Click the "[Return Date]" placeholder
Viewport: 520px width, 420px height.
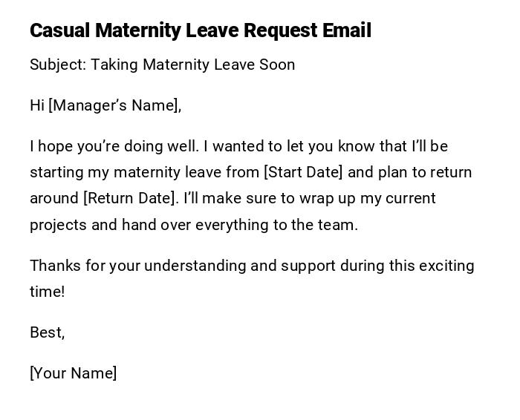click(130, 198)
